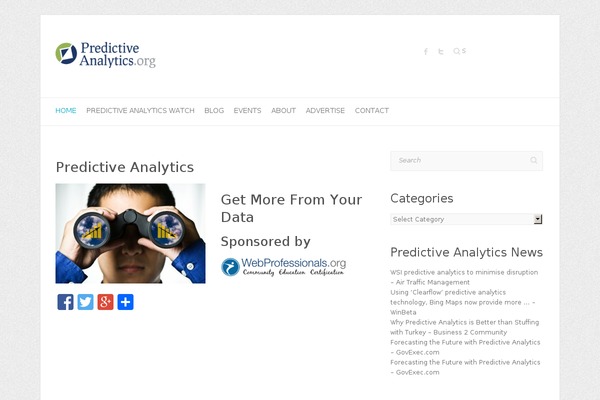The width and height of the screenshot is (600, 400).
Task: Open the Events menu item
Action: [x=248, y=111]
